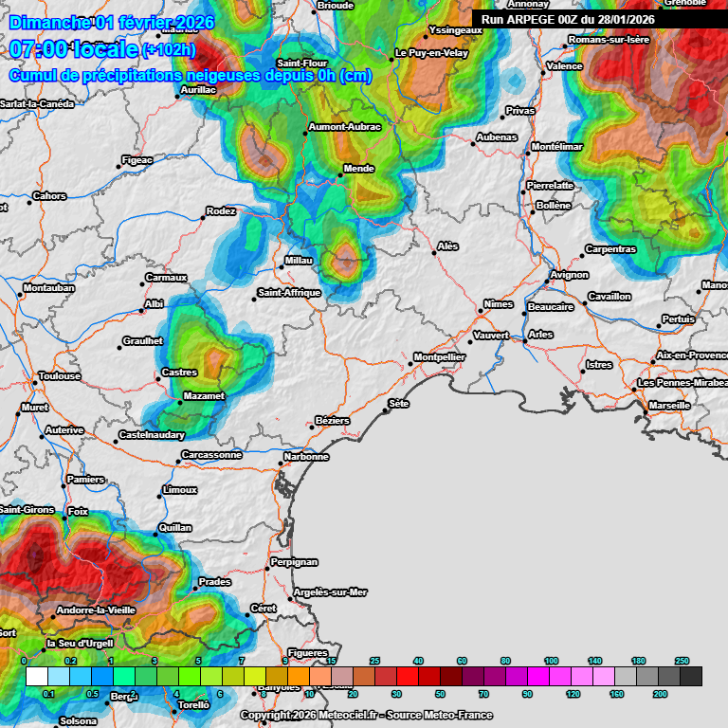Image resolution: width=728 pixels, height=728 pixels.
Task: Click the white 0 cm legend swatch
Action: tap(37, 676)
